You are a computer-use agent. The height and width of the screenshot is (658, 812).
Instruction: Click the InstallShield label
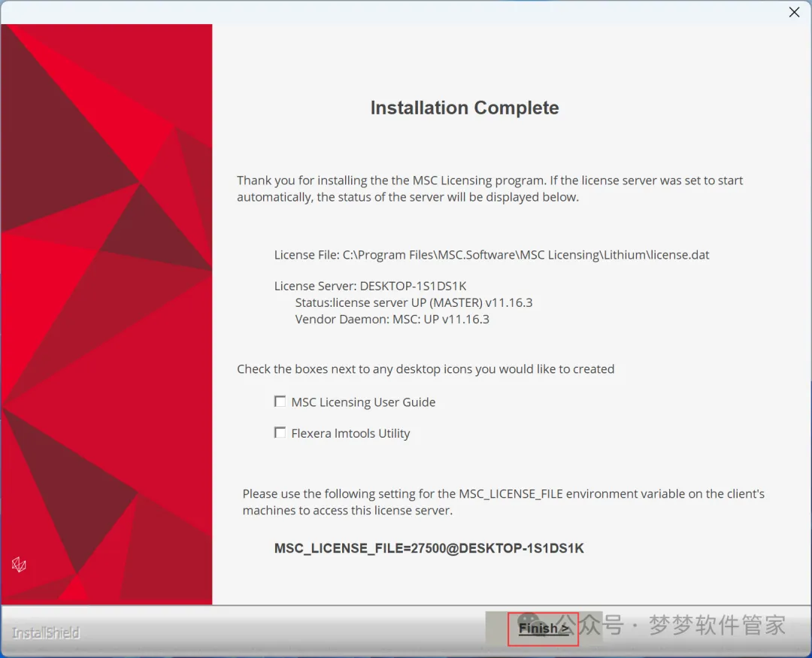coord(46,632)
